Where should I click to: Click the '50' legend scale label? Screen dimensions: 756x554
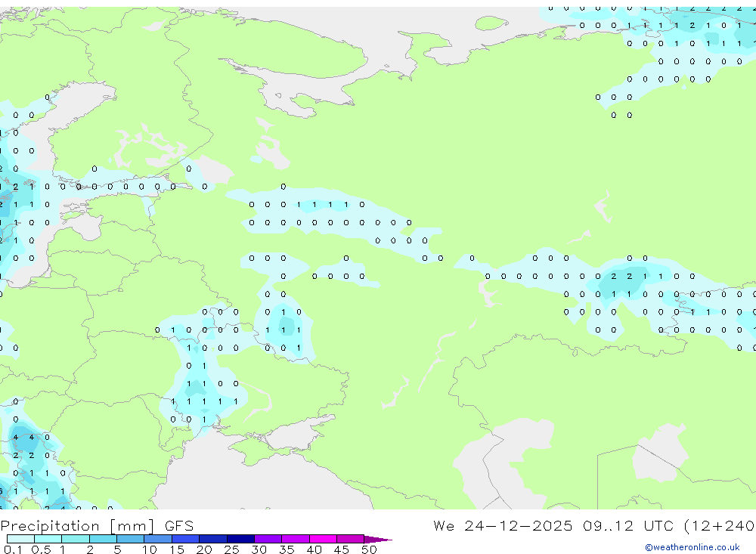369,549
